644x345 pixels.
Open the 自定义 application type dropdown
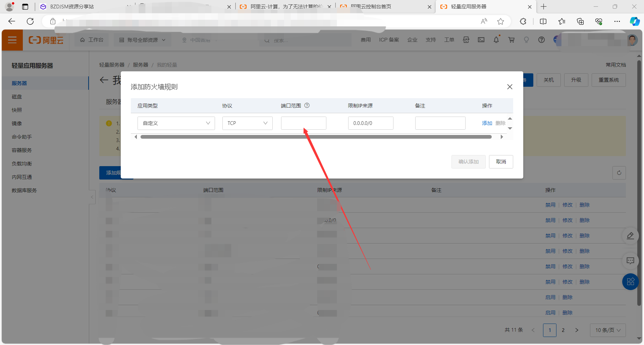click(x=176, y=123)
